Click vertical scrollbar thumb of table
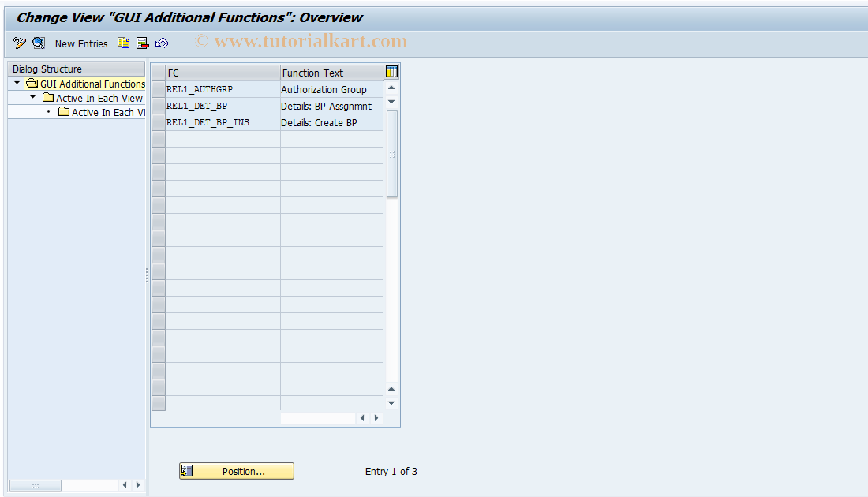The image size is (868, 497). point(392,154)
